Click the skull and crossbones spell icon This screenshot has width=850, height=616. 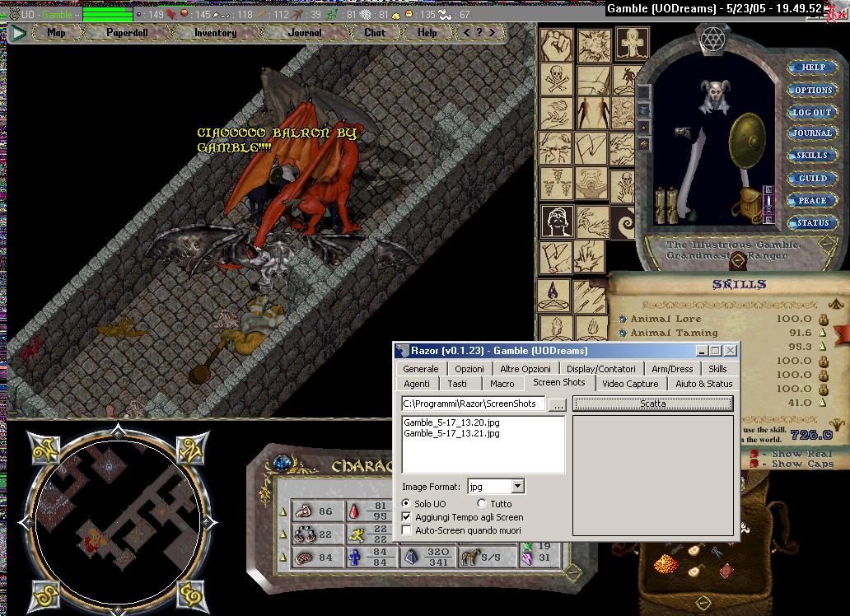click(557, 80)
